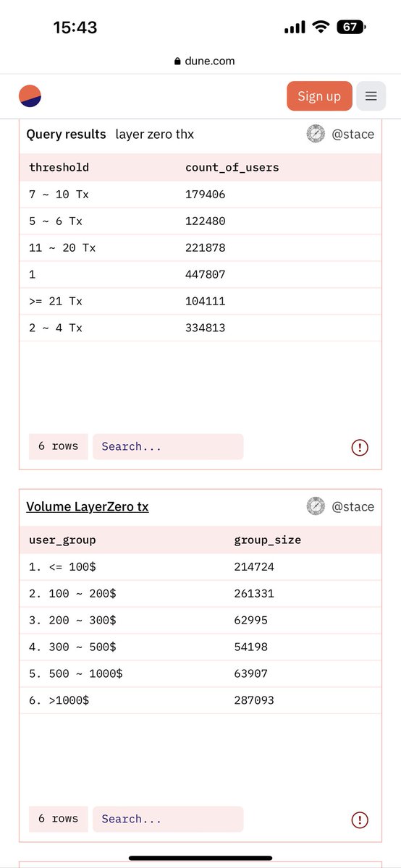Sort by group_size column header
Image resolution: width=401 pixels, height=868 pixels.
point(268,540)
